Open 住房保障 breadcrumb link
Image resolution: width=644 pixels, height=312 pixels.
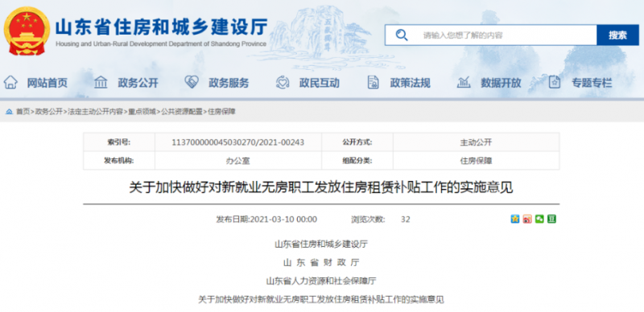coord(222,111)
